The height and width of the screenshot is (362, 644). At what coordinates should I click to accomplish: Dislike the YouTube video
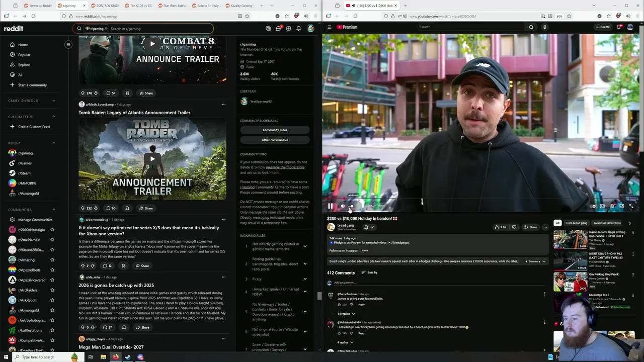tap(514, 227)
